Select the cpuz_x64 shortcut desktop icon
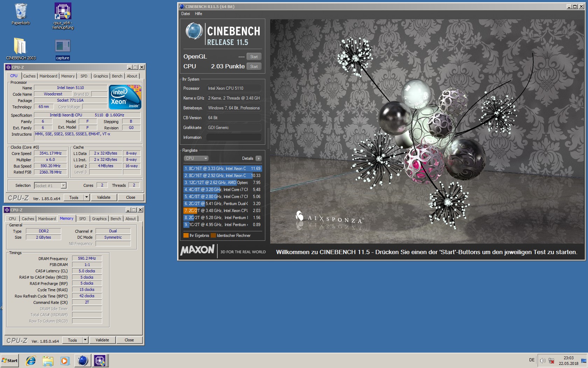The height and width of the screenshot is (368, 588). (63, 16)
